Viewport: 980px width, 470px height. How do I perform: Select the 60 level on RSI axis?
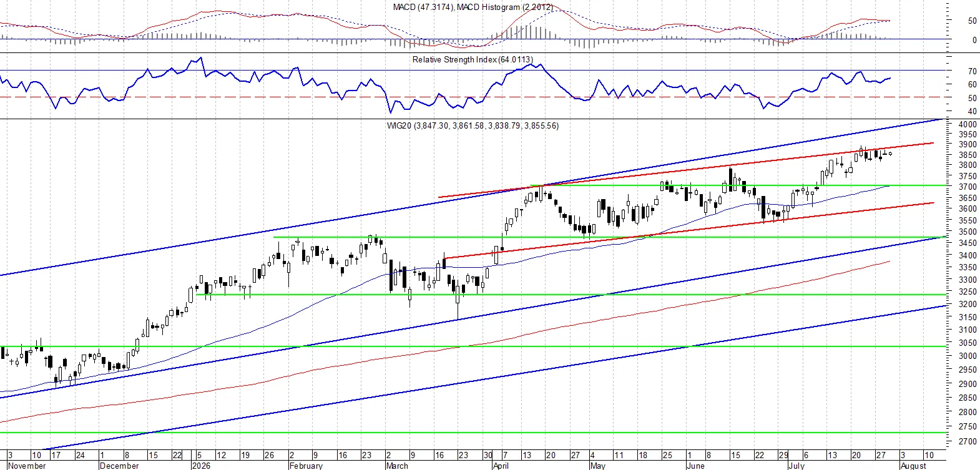[973, 84]
